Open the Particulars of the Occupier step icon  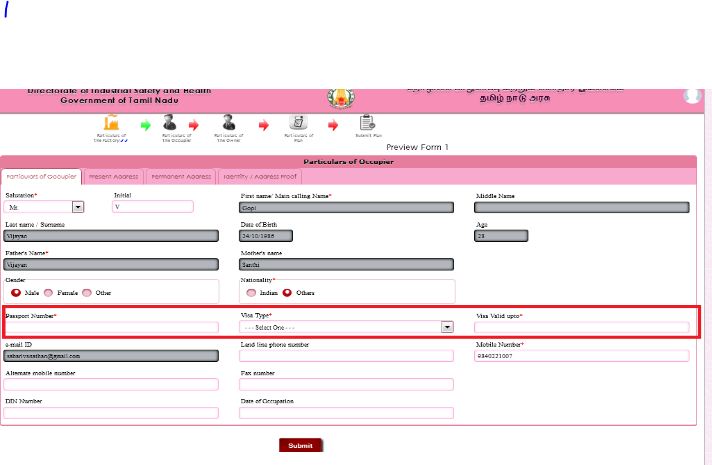pos(170,122)
